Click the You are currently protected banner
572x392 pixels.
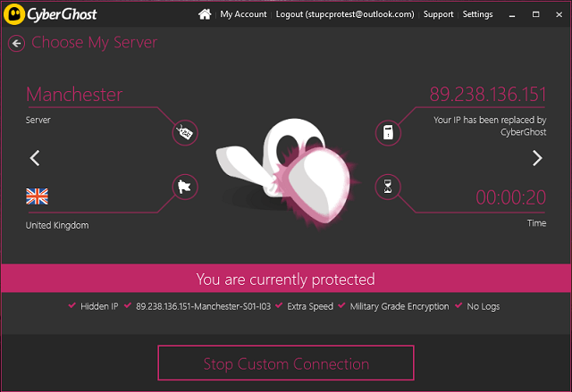coord(286,279)
